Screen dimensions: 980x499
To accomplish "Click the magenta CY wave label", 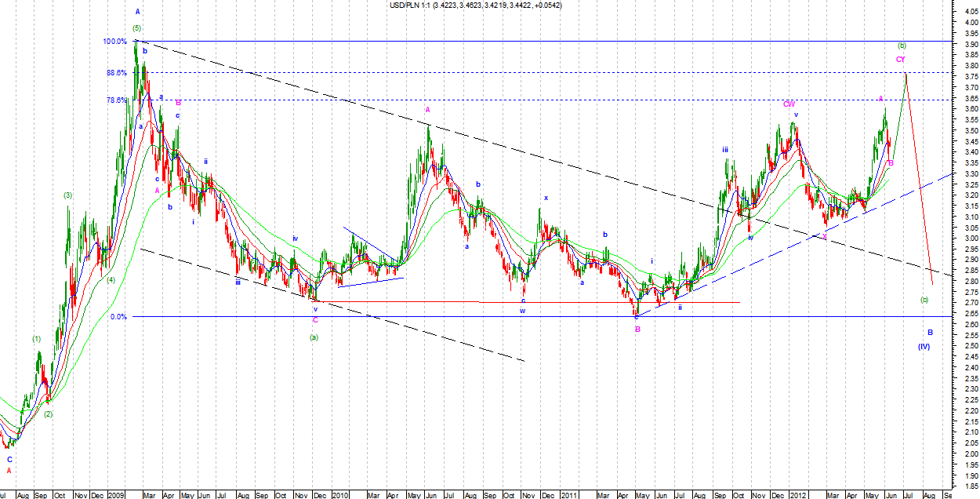I will [901, 60].
